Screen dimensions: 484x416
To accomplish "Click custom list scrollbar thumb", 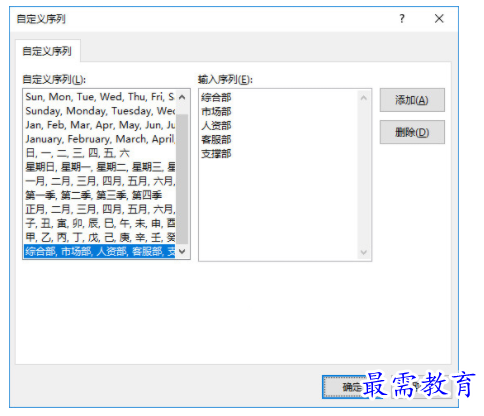I will 182,178.
